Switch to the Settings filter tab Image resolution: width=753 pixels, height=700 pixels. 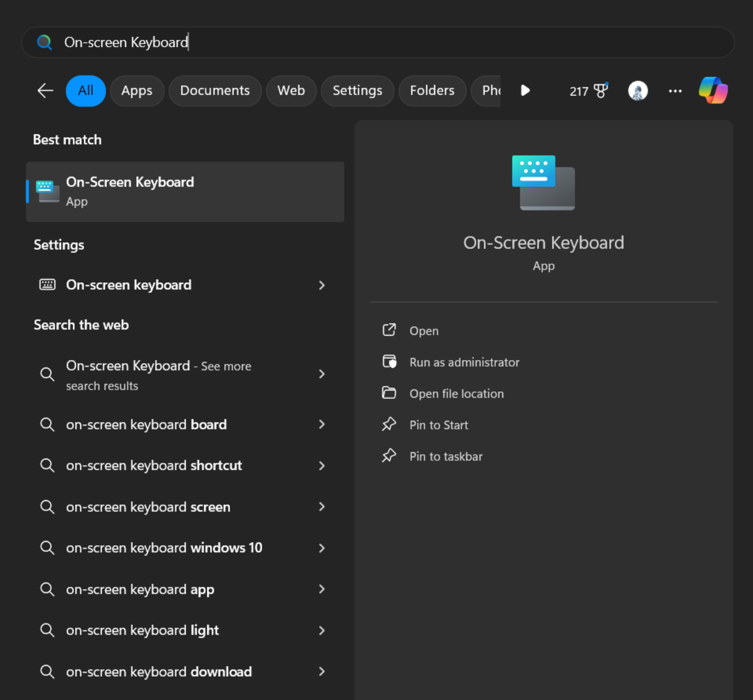(x=357, y=91)
